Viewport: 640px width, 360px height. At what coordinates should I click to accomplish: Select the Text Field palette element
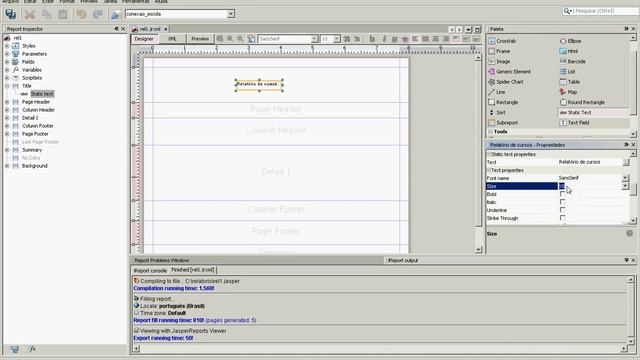coord(575,122)
